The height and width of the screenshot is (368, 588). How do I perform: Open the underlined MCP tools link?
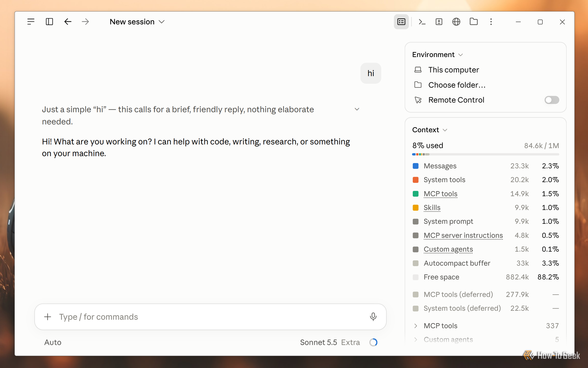coord(441,194)
